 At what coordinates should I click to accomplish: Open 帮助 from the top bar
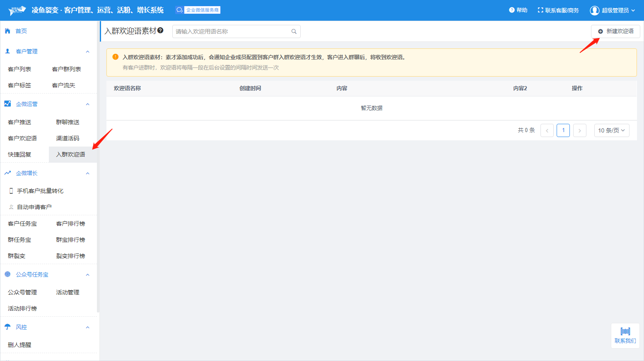518,10
